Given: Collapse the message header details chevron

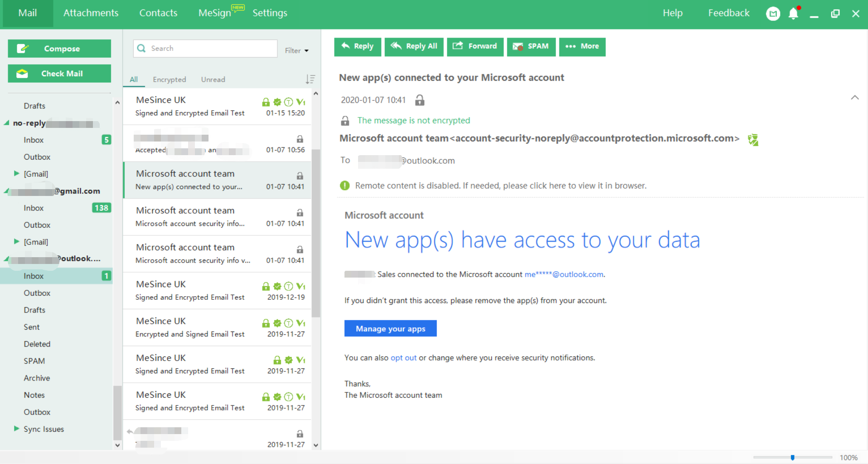Looking at the screenshot, I should pos(854,98).
